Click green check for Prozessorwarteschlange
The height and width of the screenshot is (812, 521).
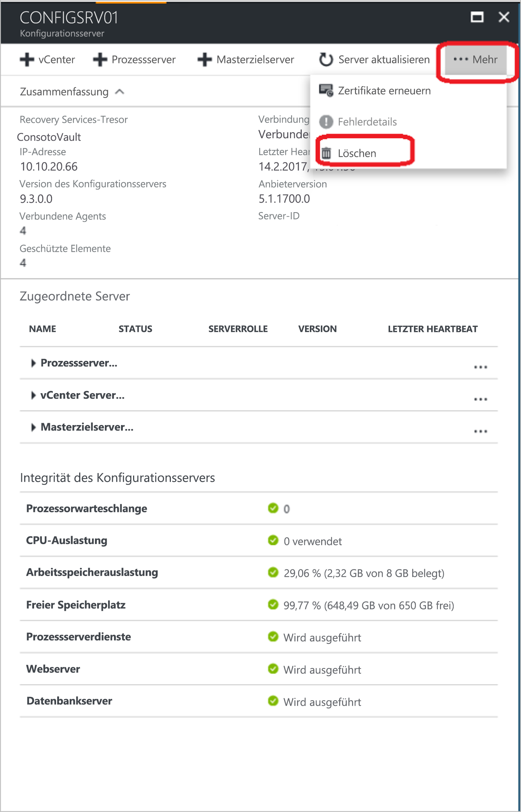click(x=273, y=508)
